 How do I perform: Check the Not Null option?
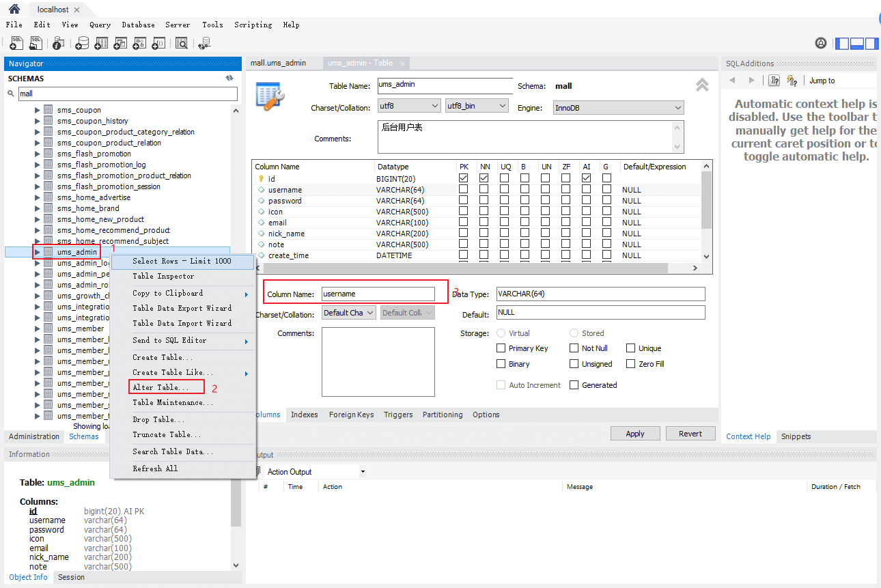[574, 348]
